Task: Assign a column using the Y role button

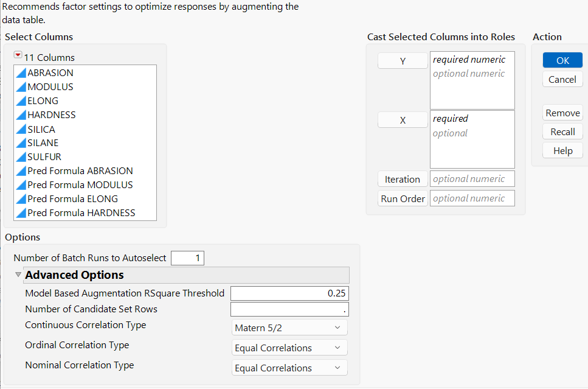Action: (x=402, y=60)
